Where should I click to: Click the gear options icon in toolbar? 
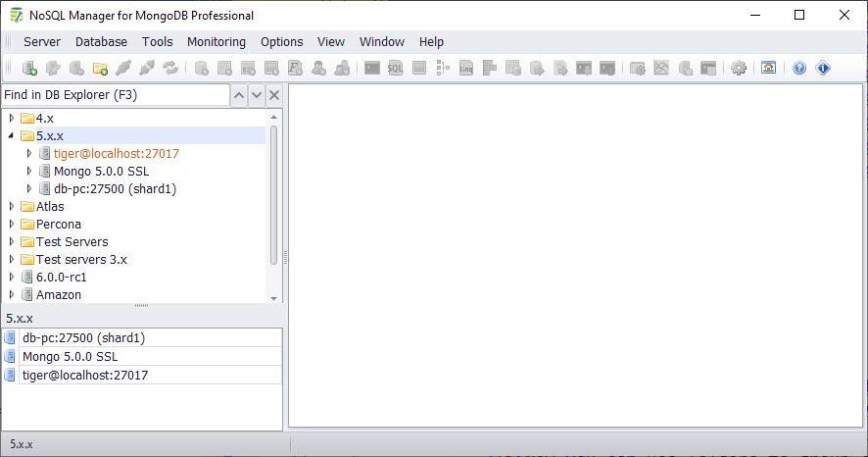pos(739,69)
